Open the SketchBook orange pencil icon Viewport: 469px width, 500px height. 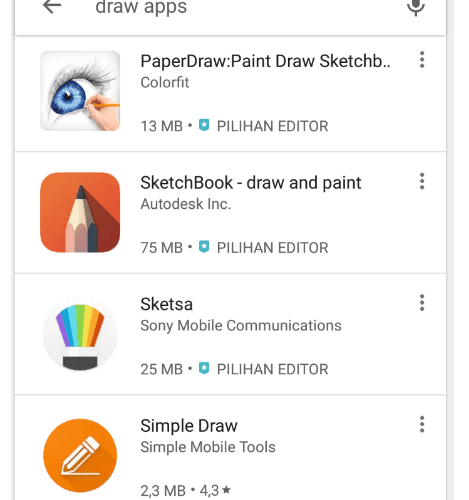pyautogui.click(x=80, y=212)
